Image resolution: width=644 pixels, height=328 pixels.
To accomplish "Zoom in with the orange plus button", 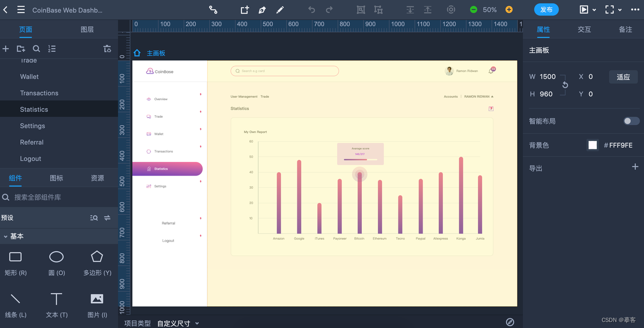I will [509, 10].
